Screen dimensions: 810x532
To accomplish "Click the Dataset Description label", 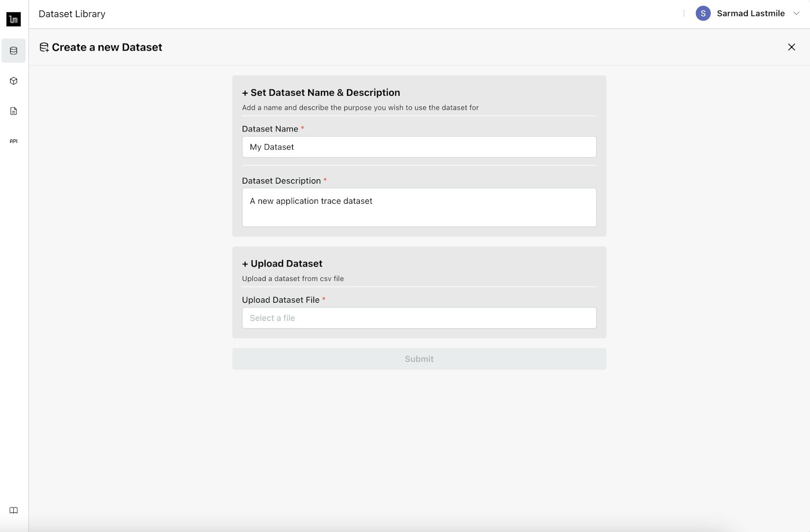I will [x=281, y=181].
